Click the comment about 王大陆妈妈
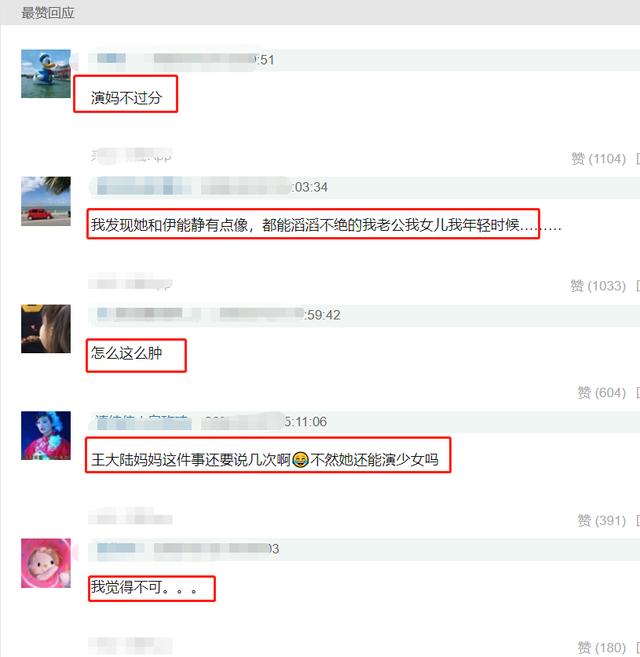 (x=264, y=460)
